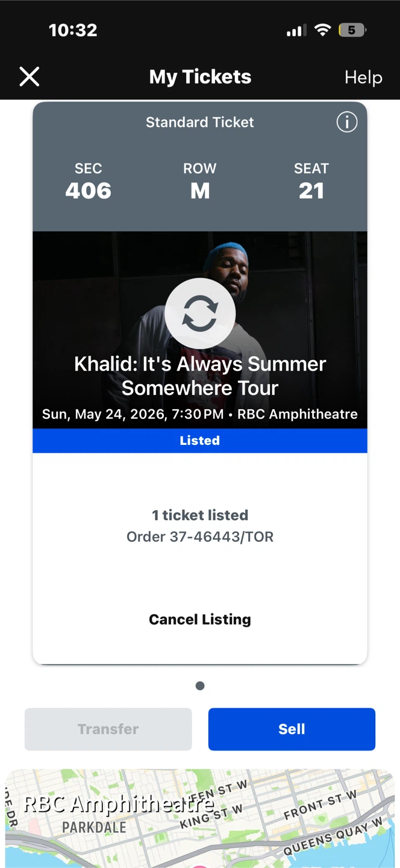Image resolution: width=400 pixels, height=868 pixels.
Task: Tap the section 406 label
Action: [89, 182]
